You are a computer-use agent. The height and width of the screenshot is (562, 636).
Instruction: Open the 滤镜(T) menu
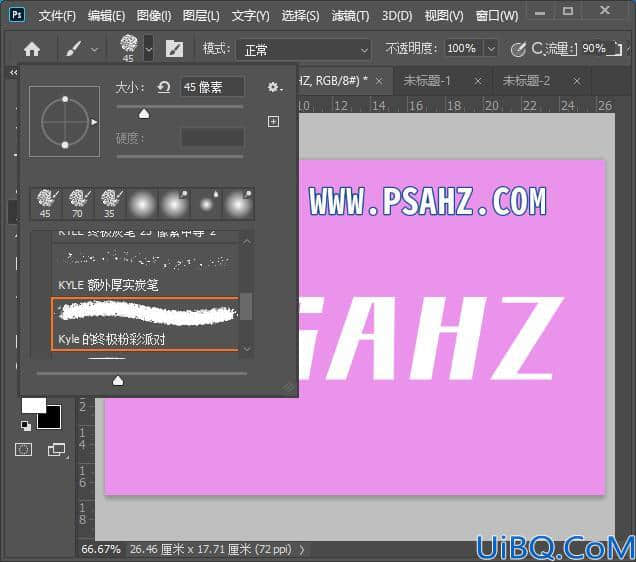point(350,16)
